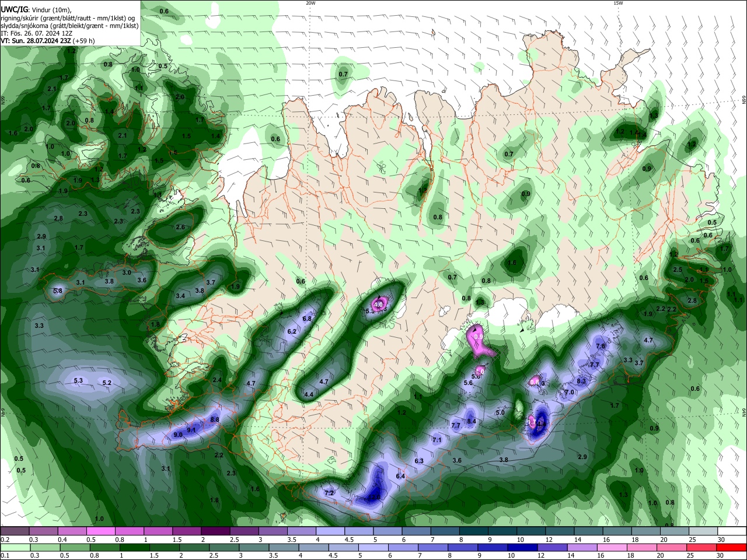The height and width of the screenshot is (560, 747).
Task: Click the 9.1 precipitation value
Action: point(191,430)
